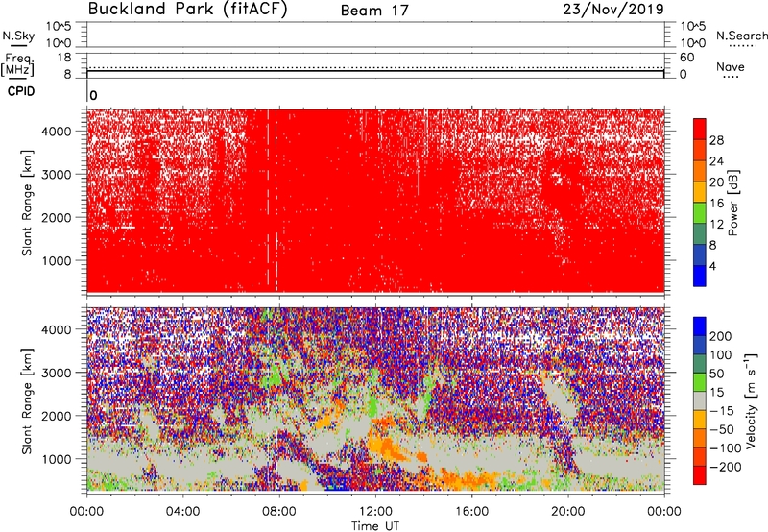Click the 'Freq. [MHz]' axis label
Viewport: 768px width, 532px height.
click(17, 65)
